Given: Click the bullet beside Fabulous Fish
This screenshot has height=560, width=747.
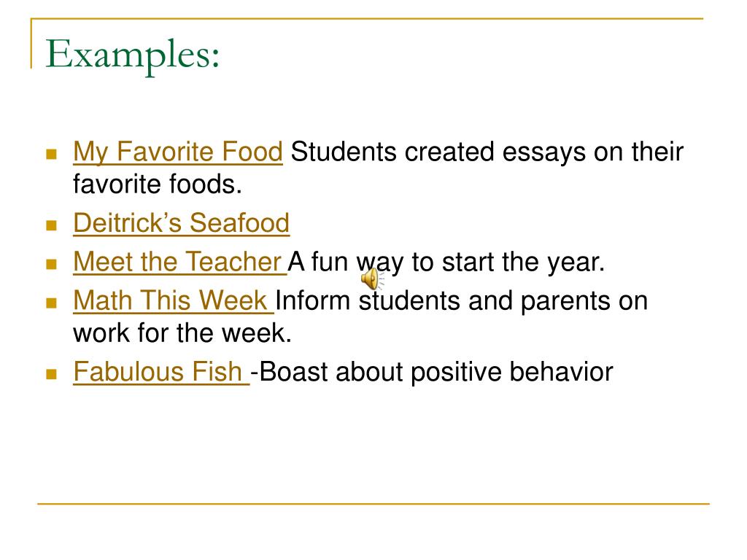Looking at the screenshot, I should [x=52, y=374].
